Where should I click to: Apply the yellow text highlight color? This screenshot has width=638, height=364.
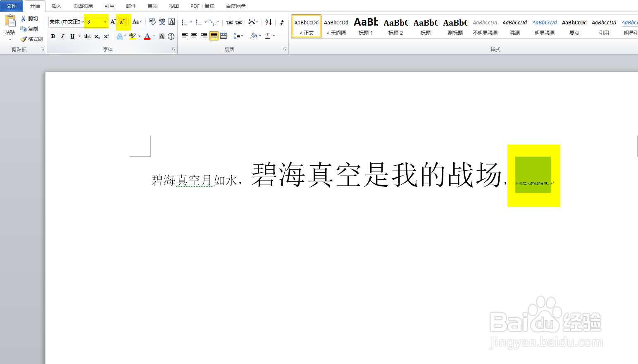click(x=132, y=36)
